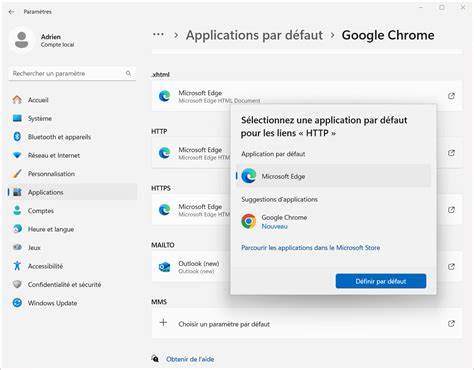Click Définir par défaut button

pyautogui.click(x=381, y=281)
